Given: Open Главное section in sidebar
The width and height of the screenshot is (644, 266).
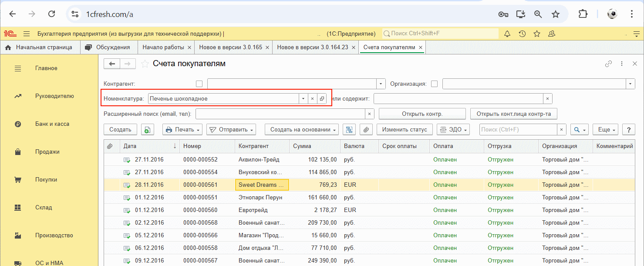Looking at the screenshot, I should pyautogui.click(x=46, y=68).
